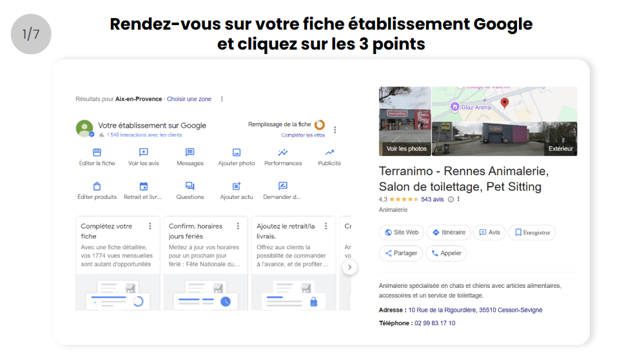Click Ajouter photo icon

pyautogui.click(x=237, y=152)
